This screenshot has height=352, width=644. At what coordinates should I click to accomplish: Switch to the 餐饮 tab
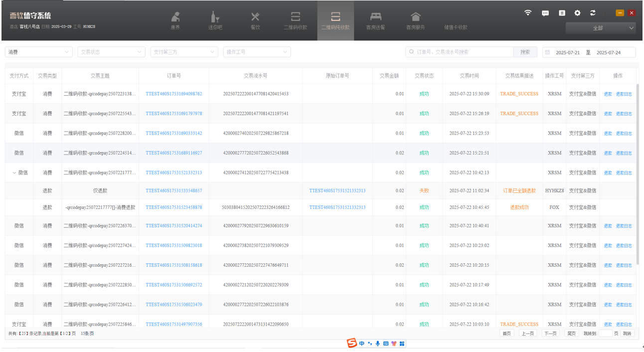[x=255, y=20]
